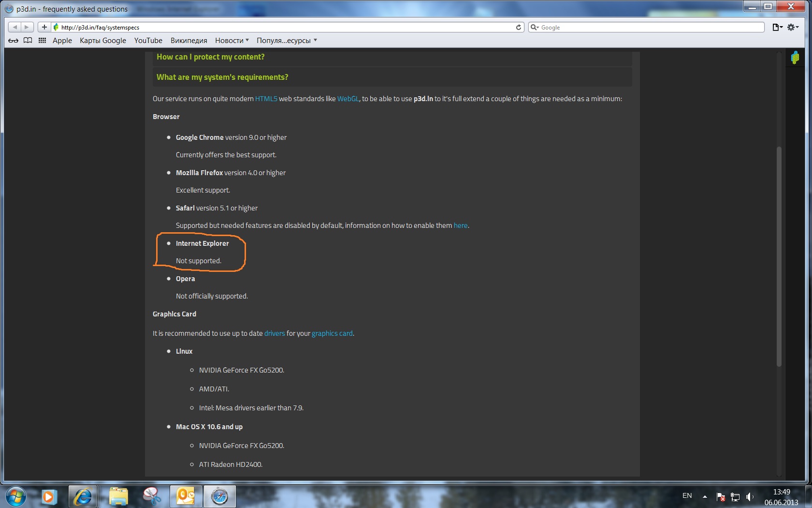Viewport: 812px width, 508px height.
Task: Add a bookmark with the plus button
Action: [x=44, y=27]
